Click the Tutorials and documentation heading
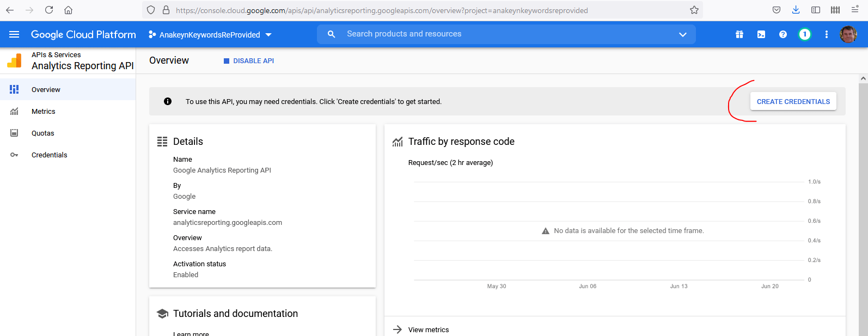The width and height of the screenshot is (868, 336). (235, 314)
